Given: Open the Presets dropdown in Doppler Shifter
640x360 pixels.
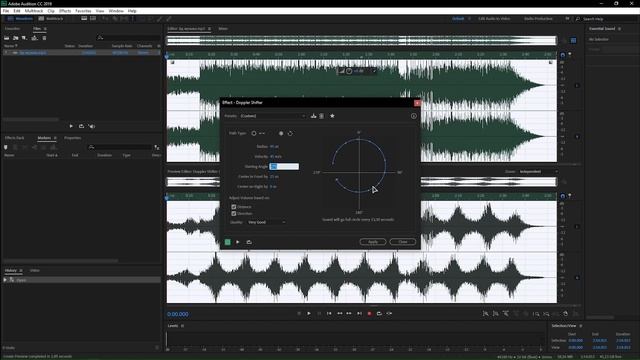Looking at the screenshot, I should pyautogui.click(x=273, y=116).
